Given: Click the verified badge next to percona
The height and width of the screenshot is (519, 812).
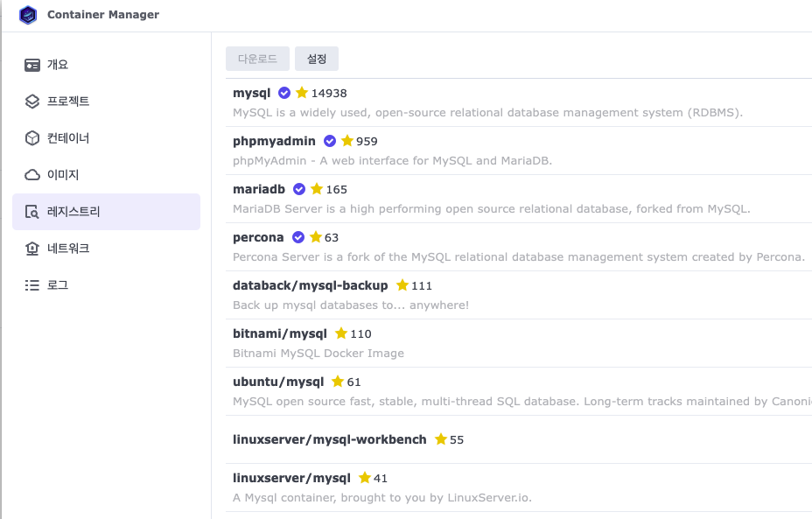Looking at the screenshot, I should click(x=298, y=237).
